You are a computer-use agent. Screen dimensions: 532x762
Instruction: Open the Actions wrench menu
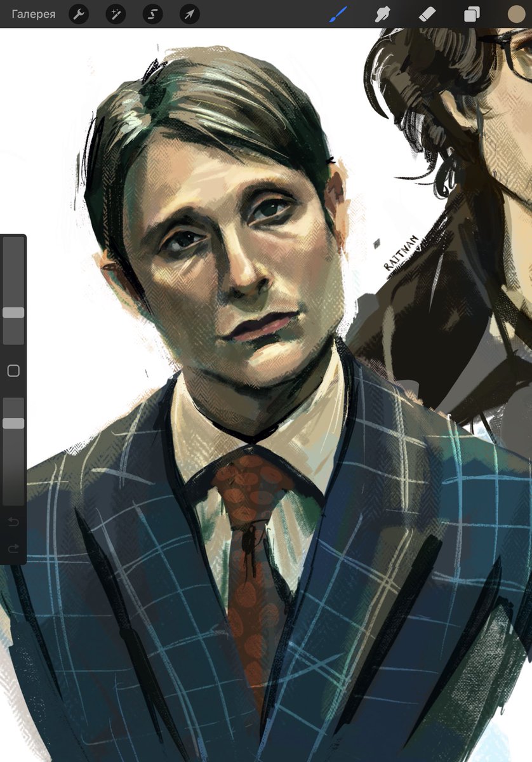(78, 14)
